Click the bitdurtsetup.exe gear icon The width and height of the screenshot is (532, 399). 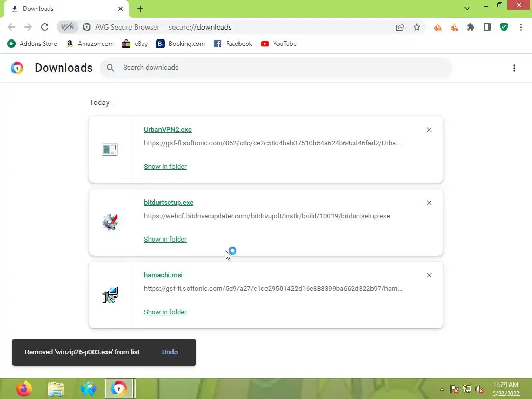(x=110, y=222)
